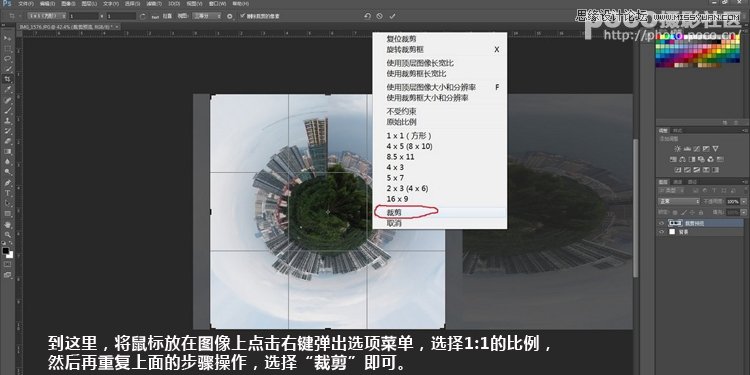This screenshot has width=750, height=375.
Task: Open the layer blend mode dropdown
Action: pos(679,201)
